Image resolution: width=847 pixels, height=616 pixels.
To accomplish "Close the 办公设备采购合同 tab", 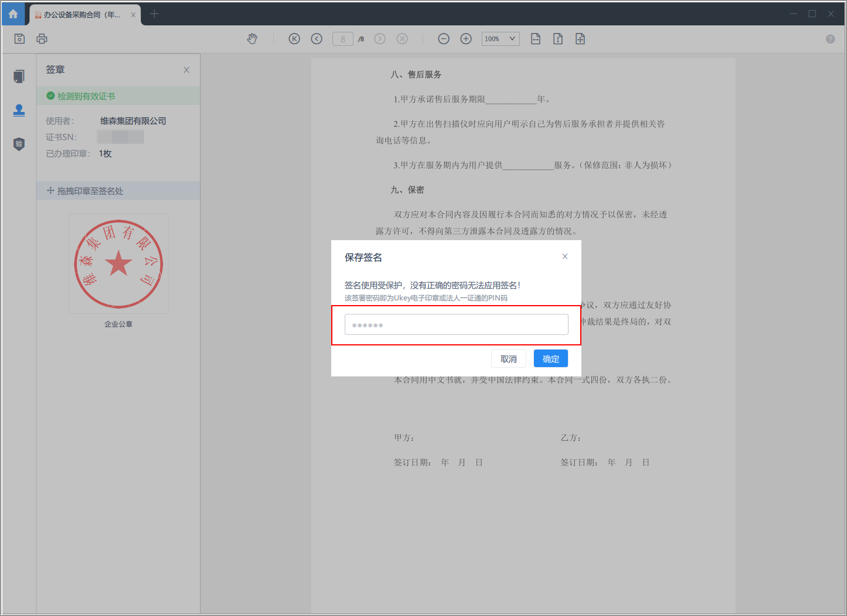I will tap(133, 15).
